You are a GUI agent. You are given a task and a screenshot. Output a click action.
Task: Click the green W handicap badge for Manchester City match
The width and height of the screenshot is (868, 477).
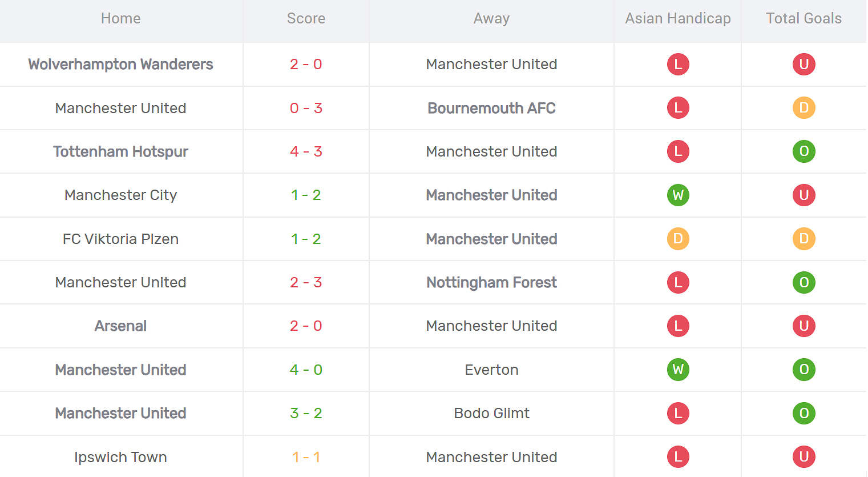point(678,195)
